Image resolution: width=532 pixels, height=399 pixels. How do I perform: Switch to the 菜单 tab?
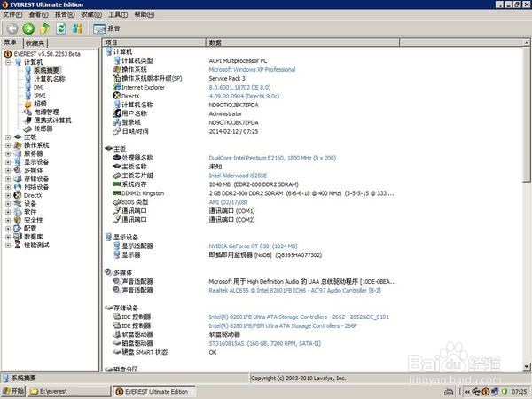pos(11,43)
